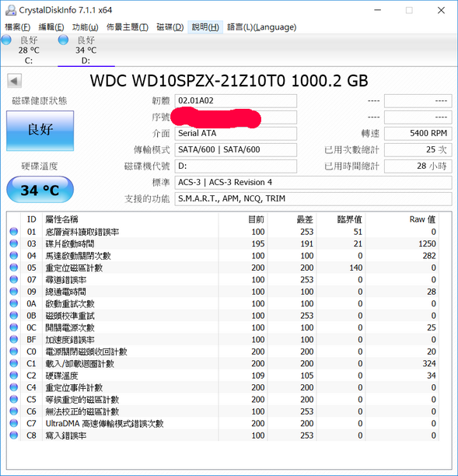
Task: Open the 說明(H) menu
Action: pyautogui.click(x=205, y=27)
